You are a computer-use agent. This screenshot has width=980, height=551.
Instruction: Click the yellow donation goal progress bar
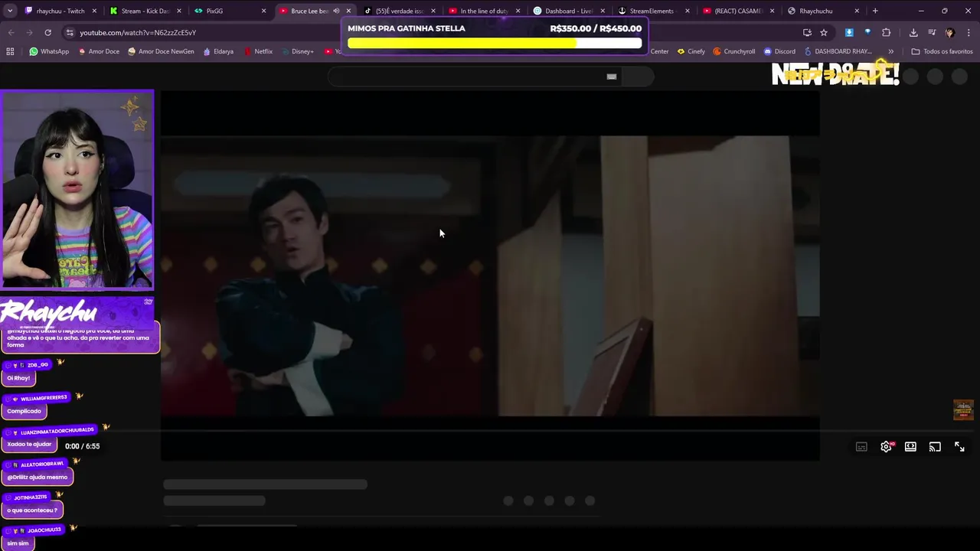pos(495,43)
